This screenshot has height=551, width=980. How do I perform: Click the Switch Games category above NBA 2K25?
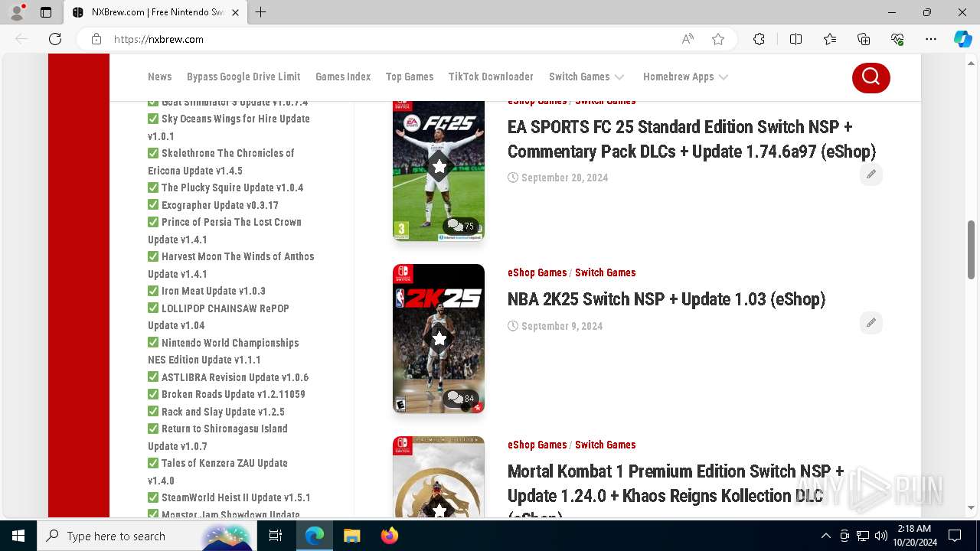605,272
